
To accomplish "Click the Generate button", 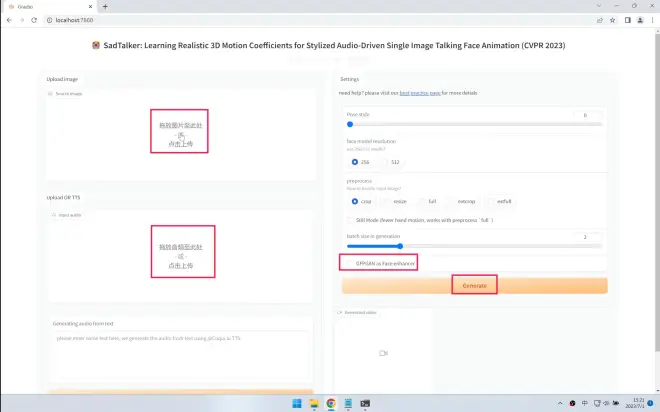I will pyautogui.click(x=475, y=286).
